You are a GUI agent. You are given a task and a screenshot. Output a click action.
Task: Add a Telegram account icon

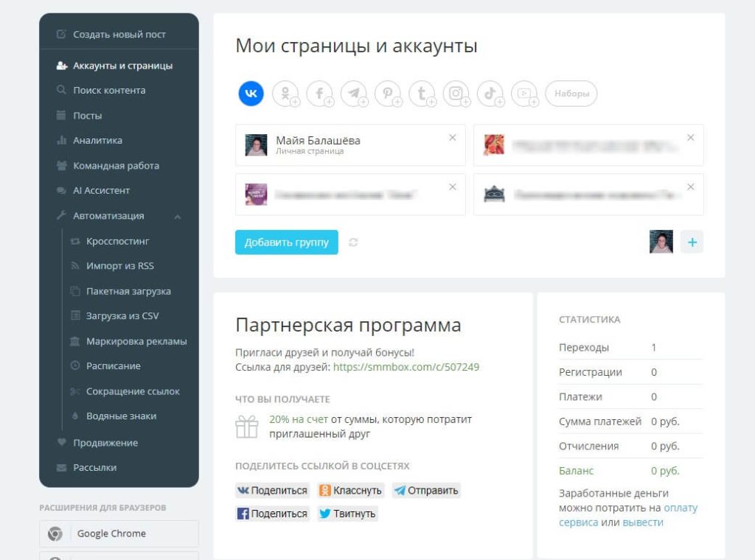click(354, 94)
